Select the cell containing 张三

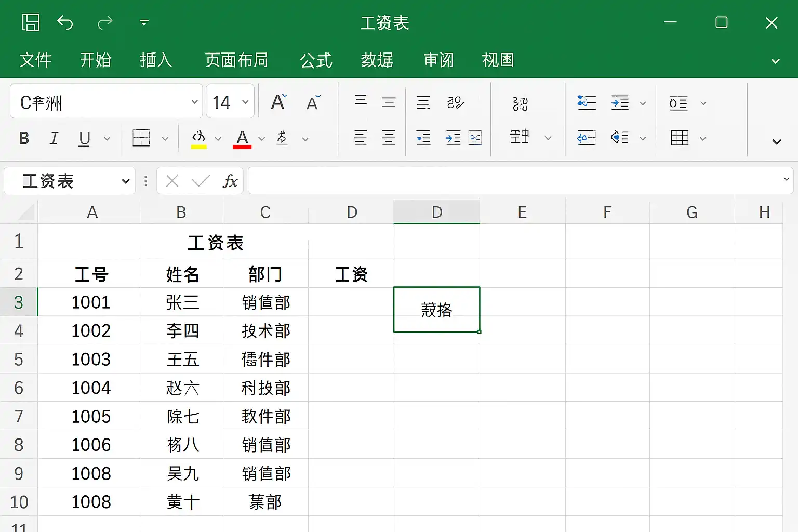(181, 302)
